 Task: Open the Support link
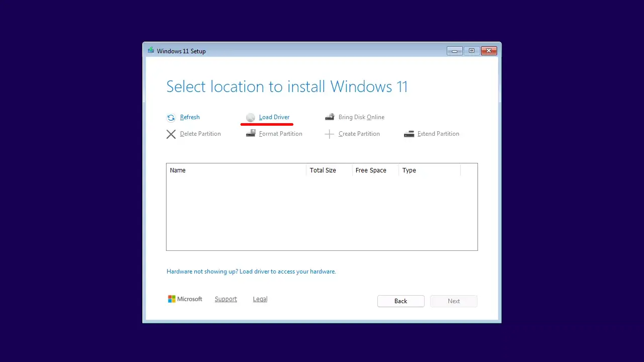(x=226, y=299)
